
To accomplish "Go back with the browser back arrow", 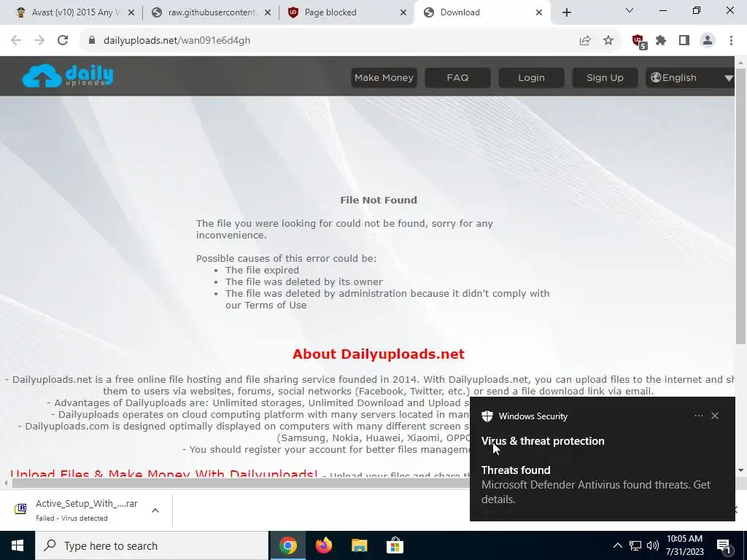I will pyautogui.click(x=16, y=41).
